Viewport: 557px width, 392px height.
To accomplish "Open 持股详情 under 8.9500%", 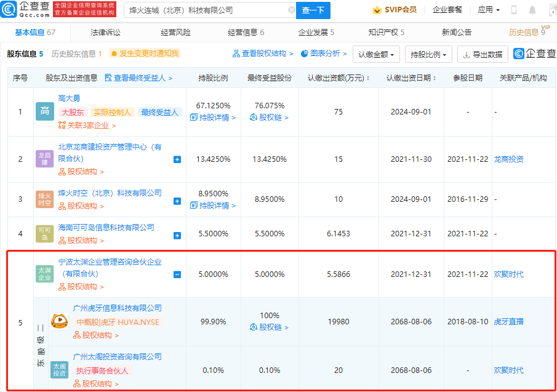I will 213,206.
